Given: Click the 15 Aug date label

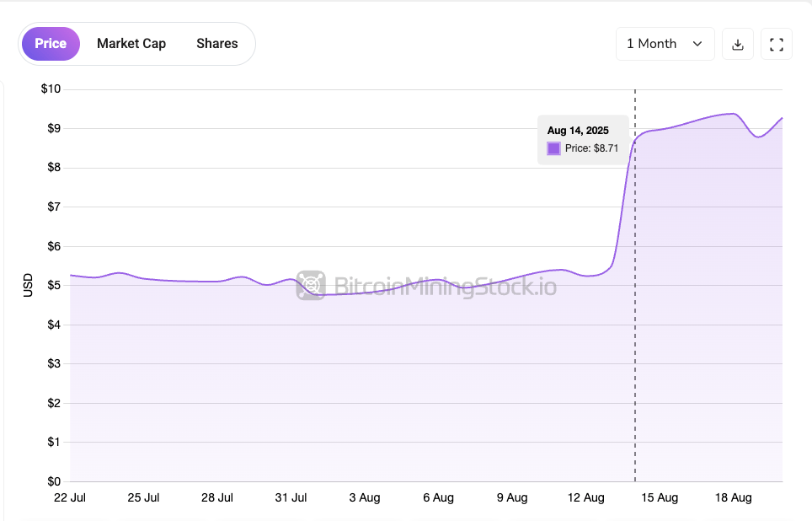Looking at the screenshot, I should click(x=660, y=498).
